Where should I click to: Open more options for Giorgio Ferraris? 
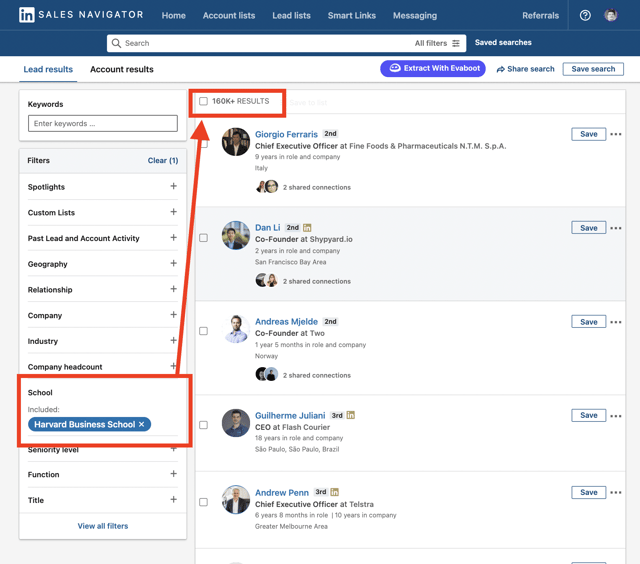(x=616, y=134)
